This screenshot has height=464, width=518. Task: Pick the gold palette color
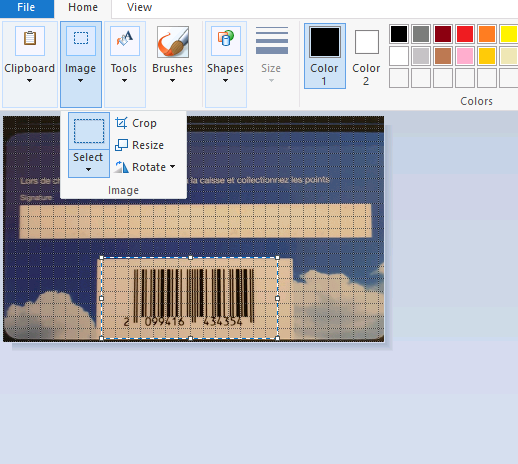[487, 56]
